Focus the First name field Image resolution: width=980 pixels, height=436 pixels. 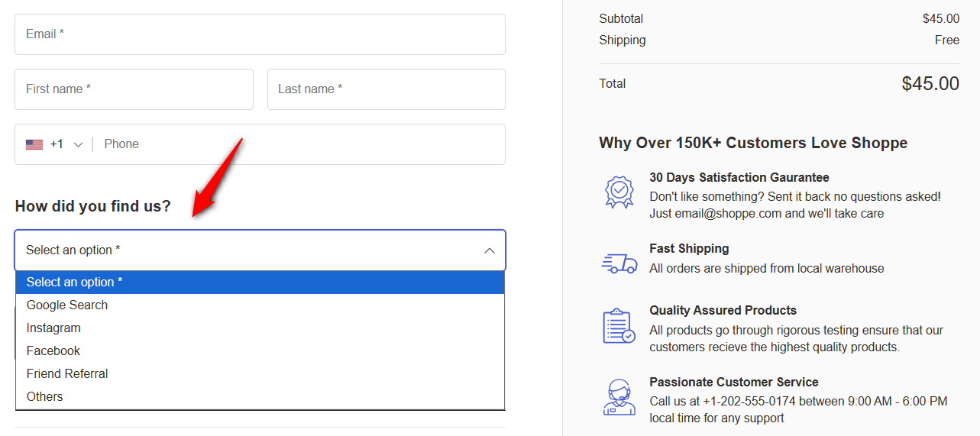point(134,89)
